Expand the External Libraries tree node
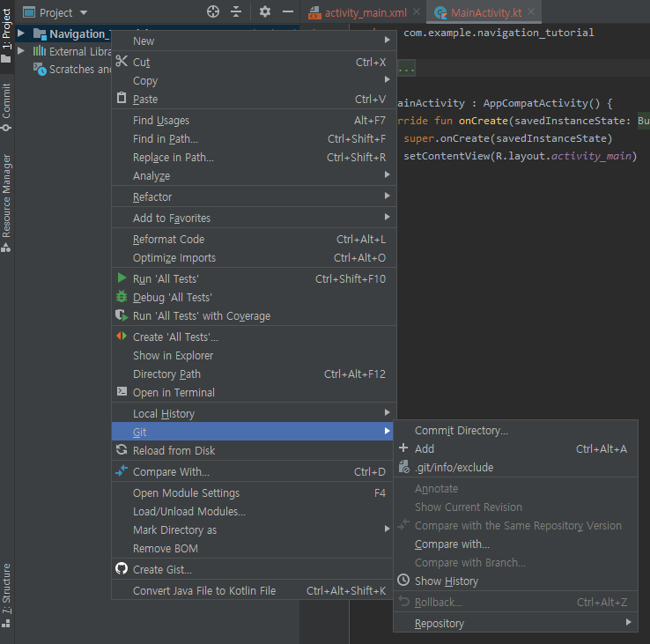 click(21, 51)
